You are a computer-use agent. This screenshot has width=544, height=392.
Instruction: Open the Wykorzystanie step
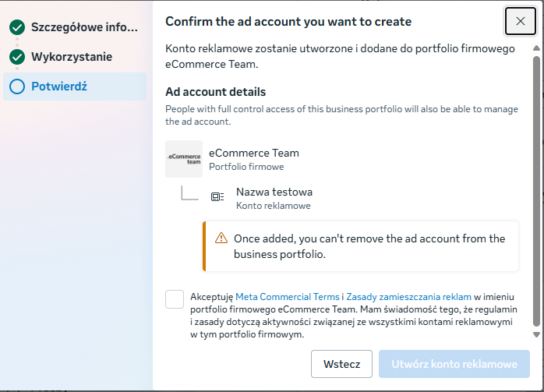(72, 57)
